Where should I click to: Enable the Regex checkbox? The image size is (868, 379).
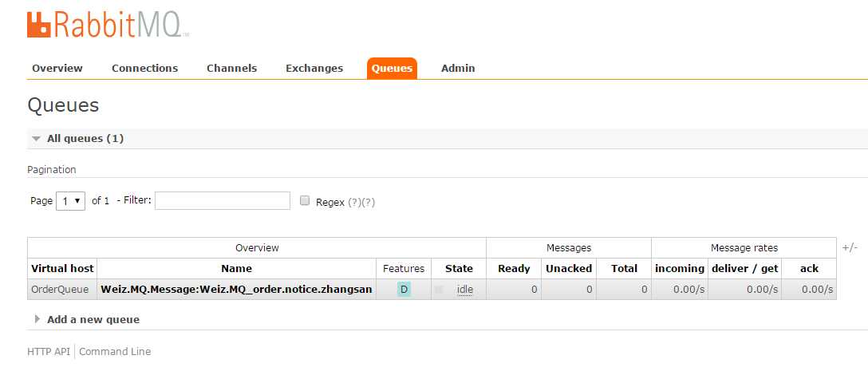point(304,201)
